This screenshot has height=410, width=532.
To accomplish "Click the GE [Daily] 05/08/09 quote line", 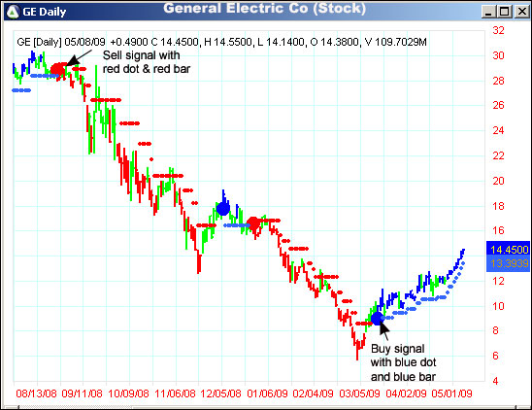I will 221,42.
